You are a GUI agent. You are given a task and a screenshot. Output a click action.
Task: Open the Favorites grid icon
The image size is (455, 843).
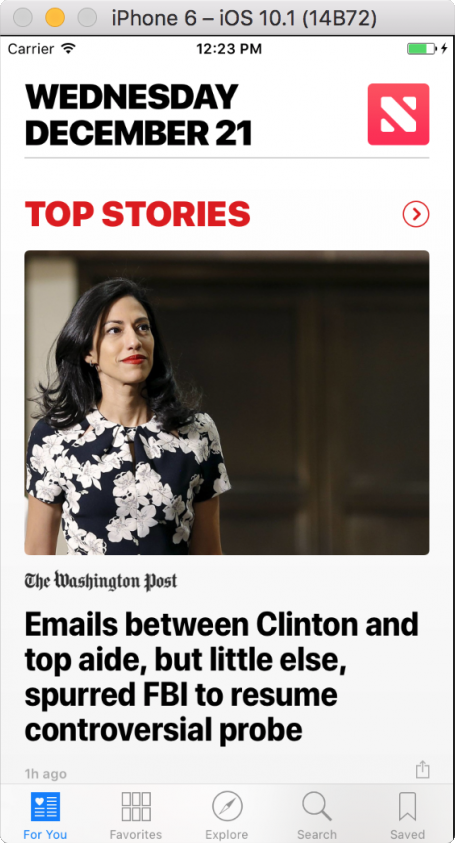click(x=136, y=806)
